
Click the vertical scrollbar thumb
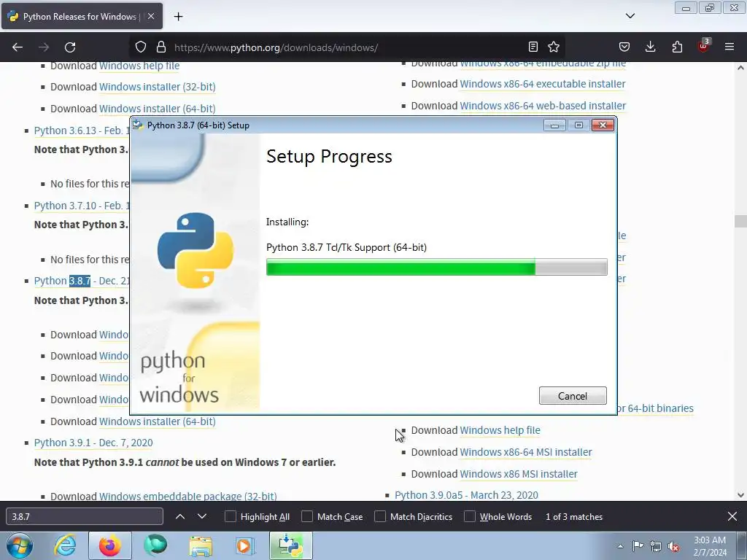[x=740, y=221]
